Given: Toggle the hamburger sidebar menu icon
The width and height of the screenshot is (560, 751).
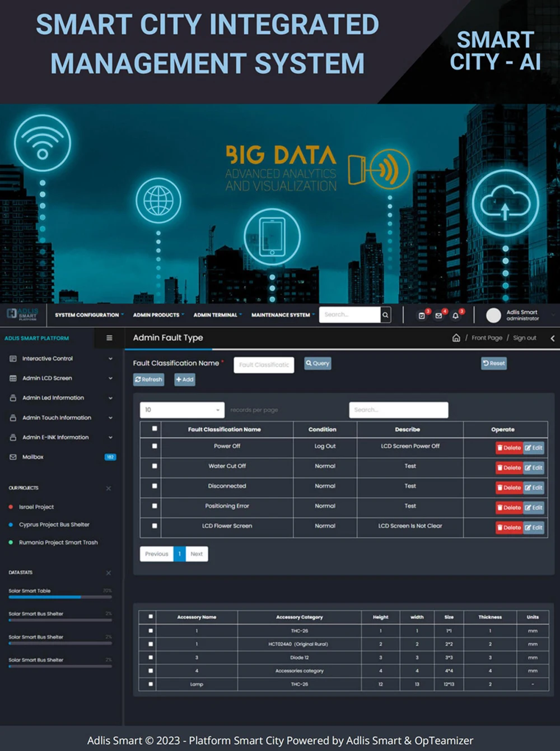Looking at the screenshot, I should point(109,338).
